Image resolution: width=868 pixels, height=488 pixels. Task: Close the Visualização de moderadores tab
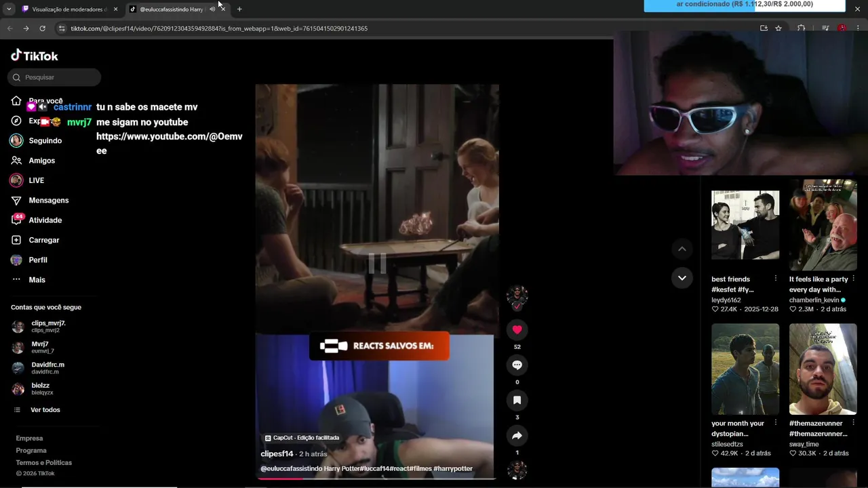tap(115, 9)
